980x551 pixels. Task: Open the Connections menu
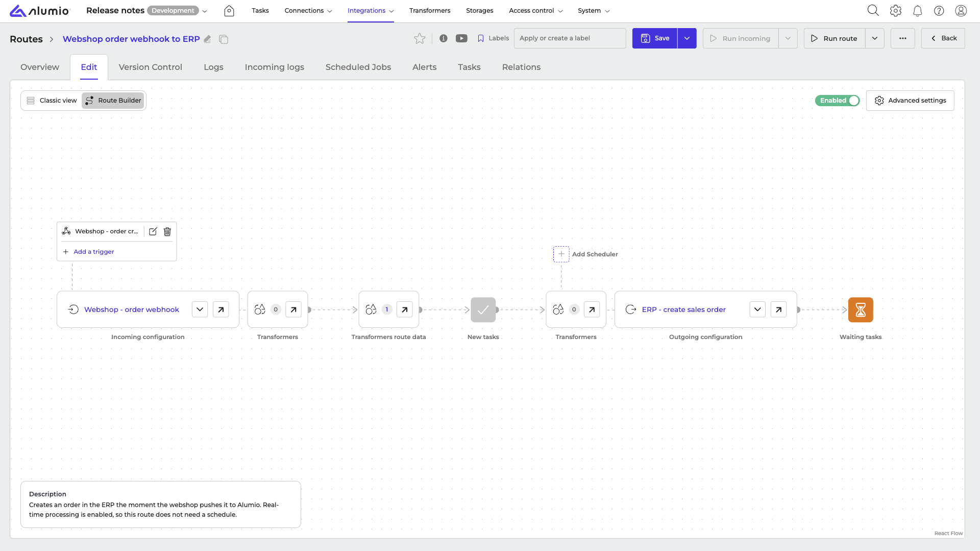308,11
